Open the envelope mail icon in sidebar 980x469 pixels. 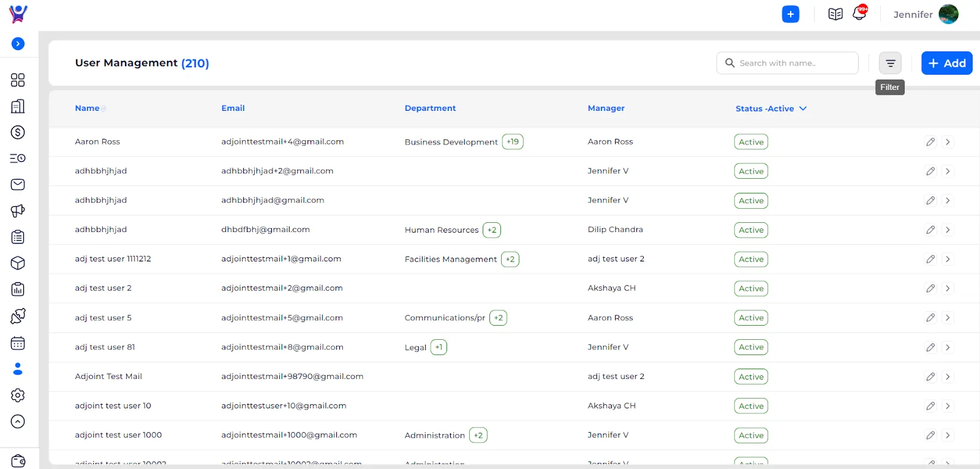[x=18, y=184]
